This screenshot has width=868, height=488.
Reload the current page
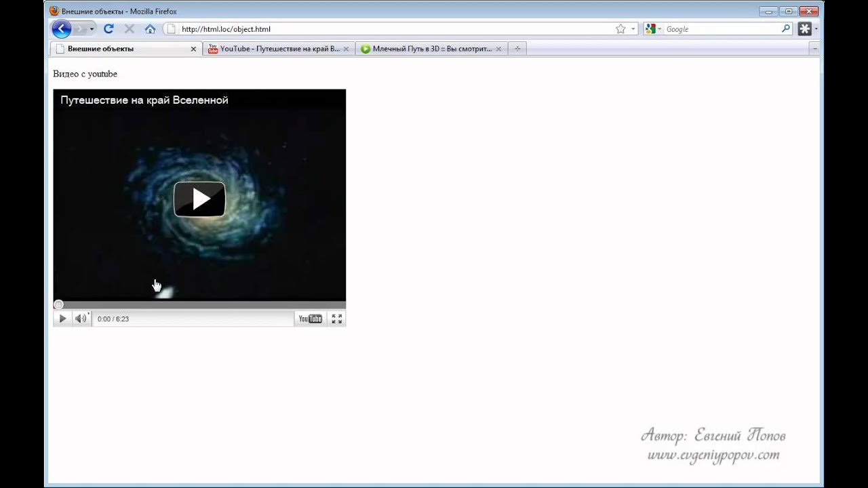pyautogui.click(x=108, y=29)
